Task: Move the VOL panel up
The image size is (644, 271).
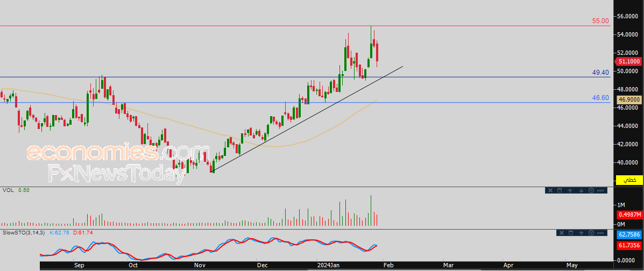Action: 570,190
